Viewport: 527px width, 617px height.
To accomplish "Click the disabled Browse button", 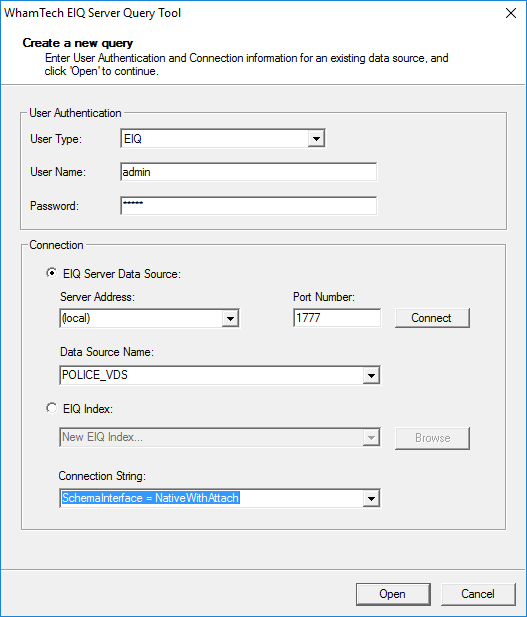I will point(432,438).
